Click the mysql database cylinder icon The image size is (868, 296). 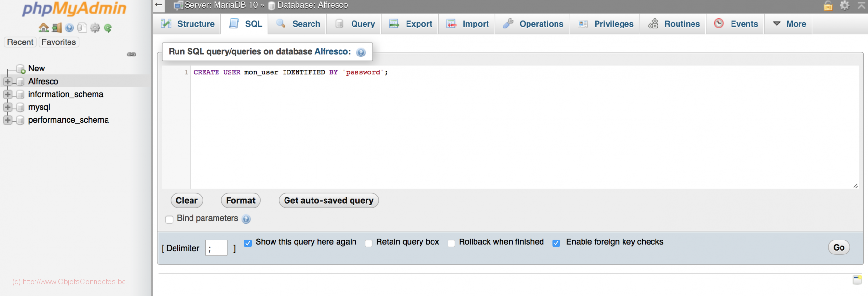20,107
